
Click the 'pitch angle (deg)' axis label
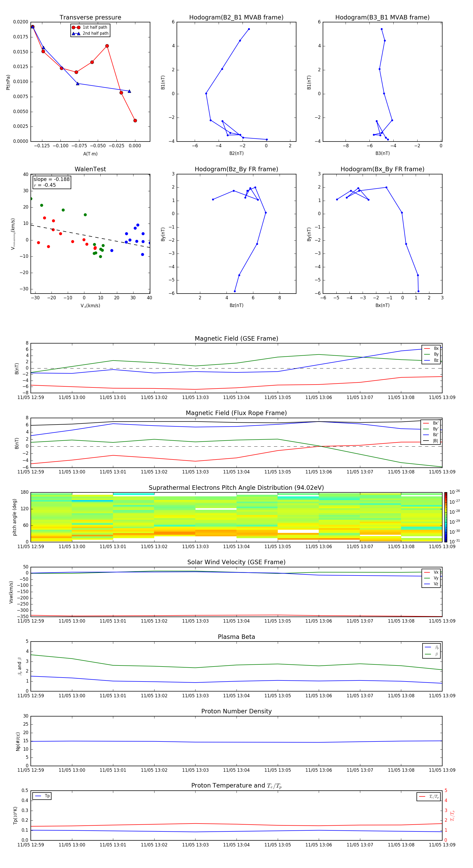tap(14, 517)
